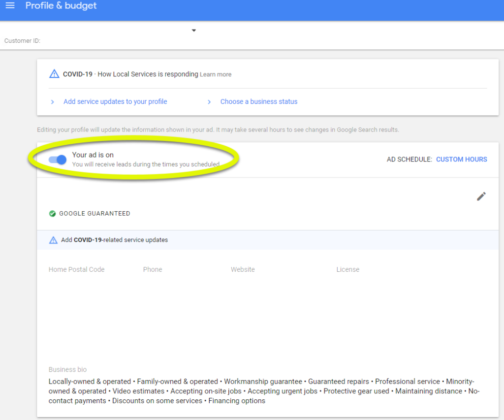The width and height of the screenshot is (504, 420).
Task: Turn off your ad using the toggle switch
Action: point(58,160)
